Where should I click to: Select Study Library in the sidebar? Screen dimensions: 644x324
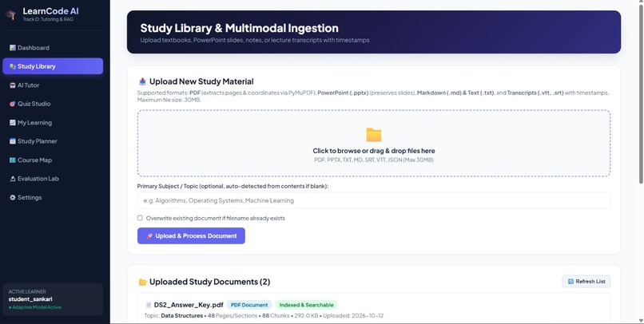click(53, 66)
